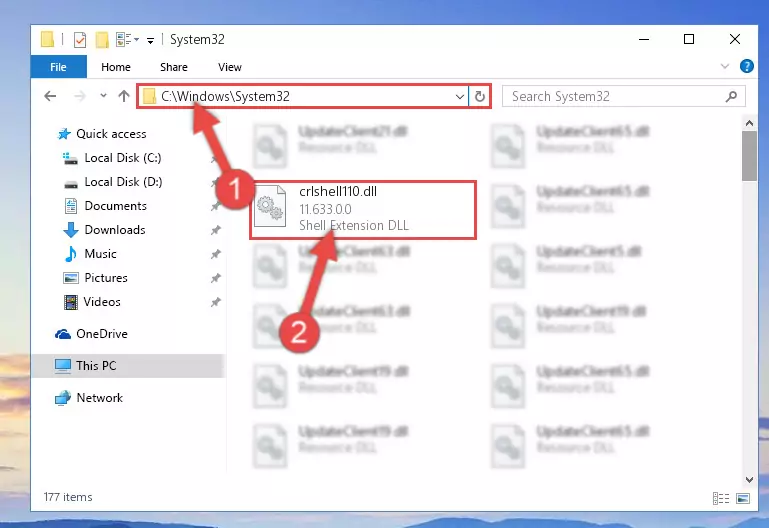Switch to Details view icon
The height and width of the screenshot is (528, 769).
point(720,499)
